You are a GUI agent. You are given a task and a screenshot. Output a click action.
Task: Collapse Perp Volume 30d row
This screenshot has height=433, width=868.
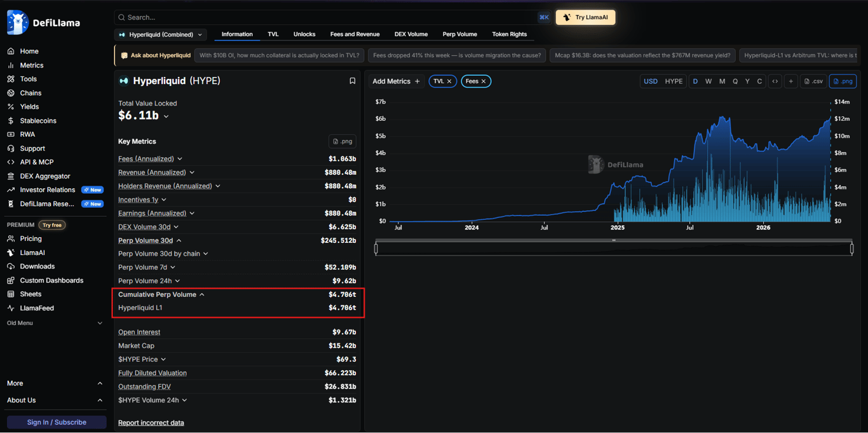[x=179, y=241]
